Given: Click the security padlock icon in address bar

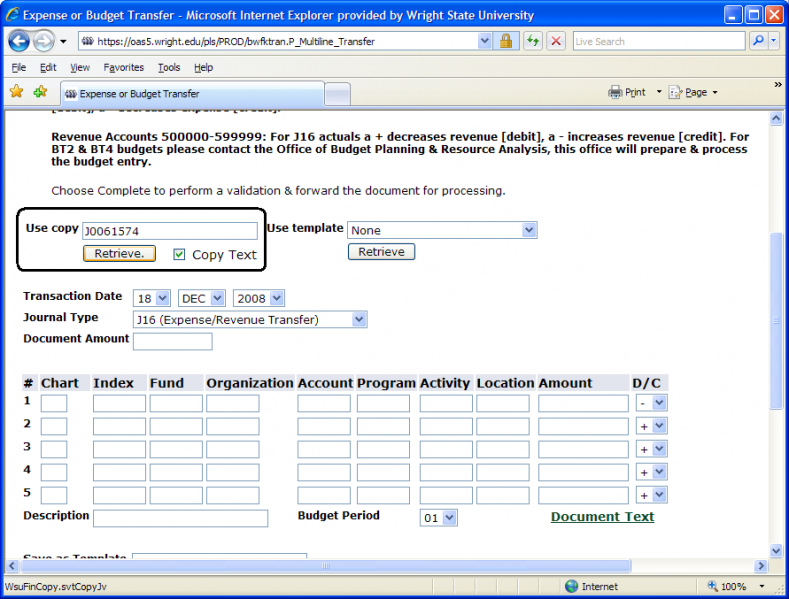Looking at the screenshot, I should (x=506, y=41).
